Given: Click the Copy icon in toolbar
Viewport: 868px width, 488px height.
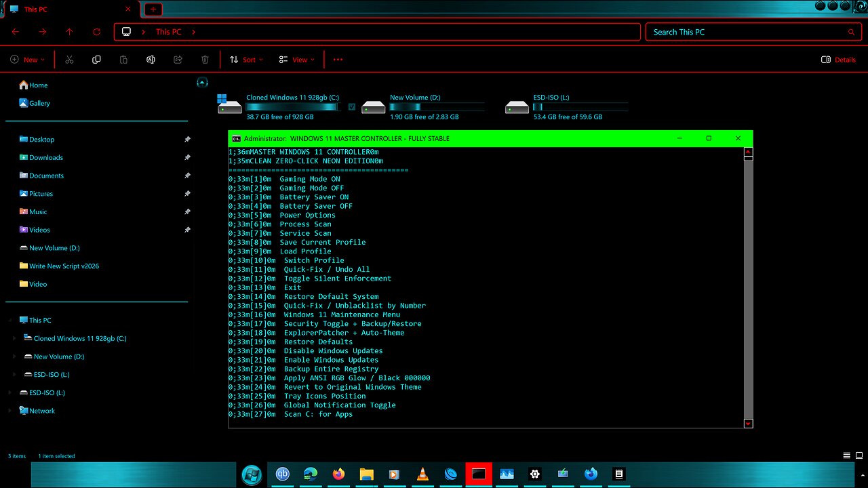Looking at the screenshot, I should [x=96, y=60].
